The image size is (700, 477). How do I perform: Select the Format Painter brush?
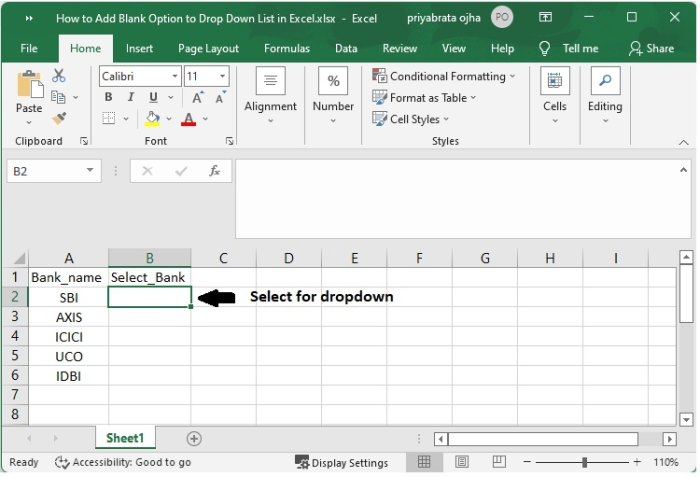coord(59,118)
